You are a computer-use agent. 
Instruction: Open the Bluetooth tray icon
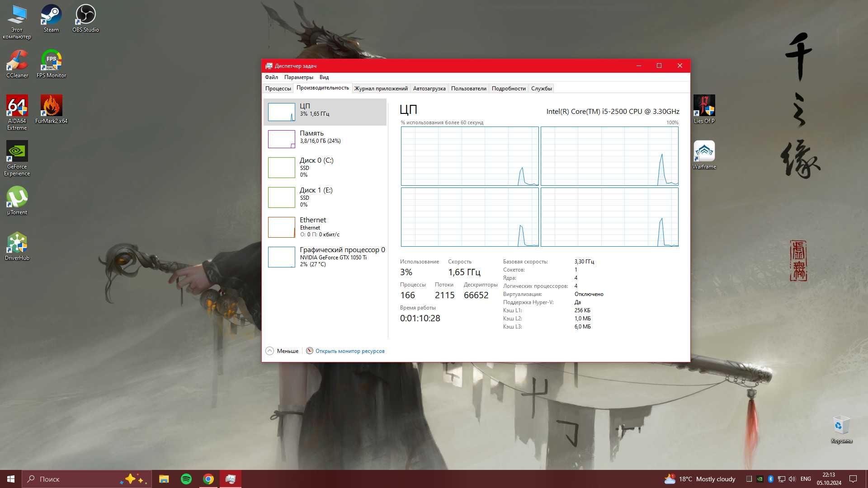[770, 479]
